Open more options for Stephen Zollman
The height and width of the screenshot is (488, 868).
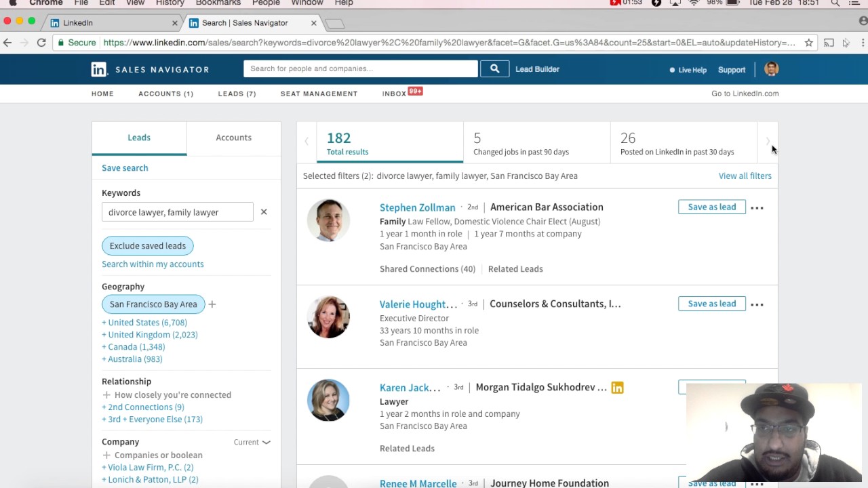[x=757, y=207]
